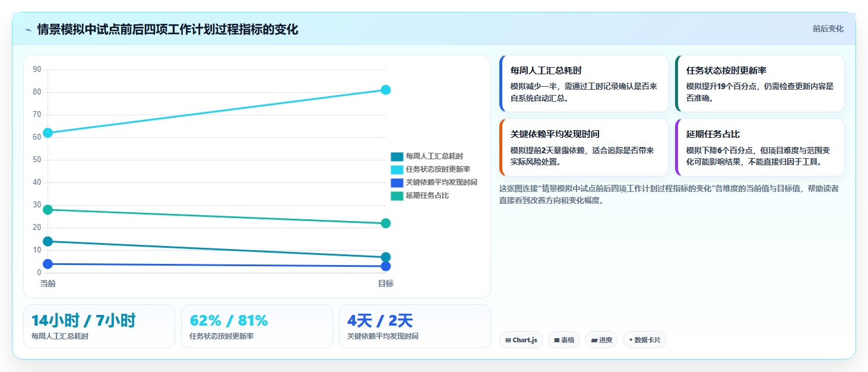Click the 任务状态按时更新率 point at 目标
868x372 pixels.
pos(385,90)
